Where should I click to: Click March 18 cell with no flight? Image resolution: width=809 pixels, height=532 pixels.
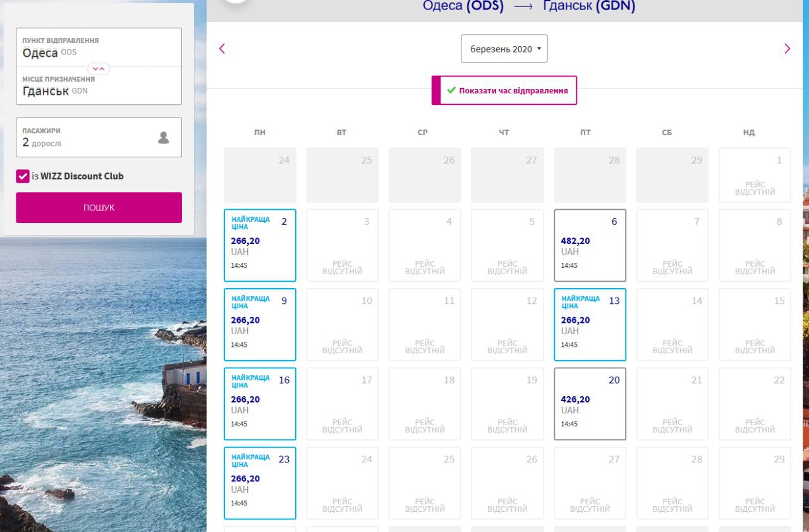[425, 404]
